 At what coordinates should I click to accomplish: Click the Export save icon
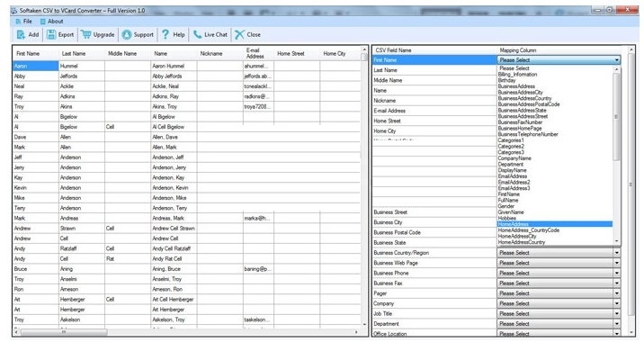(51, 34)
